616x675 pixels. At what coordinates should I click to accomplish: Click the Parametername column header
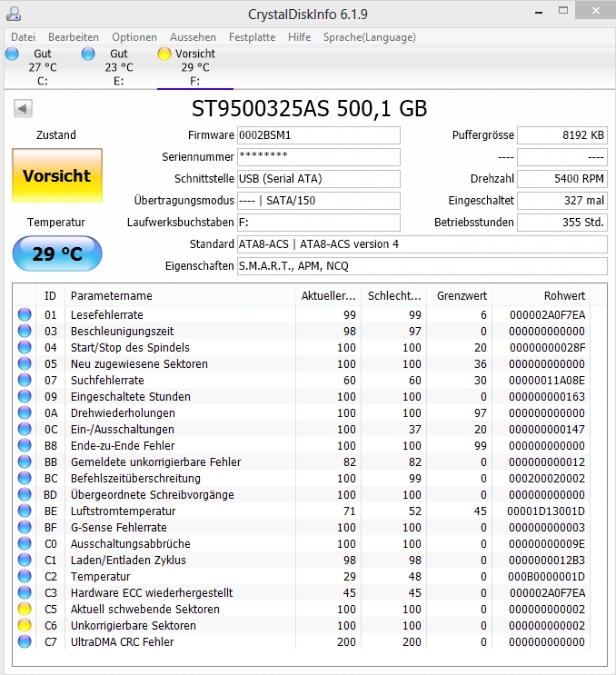181,296
